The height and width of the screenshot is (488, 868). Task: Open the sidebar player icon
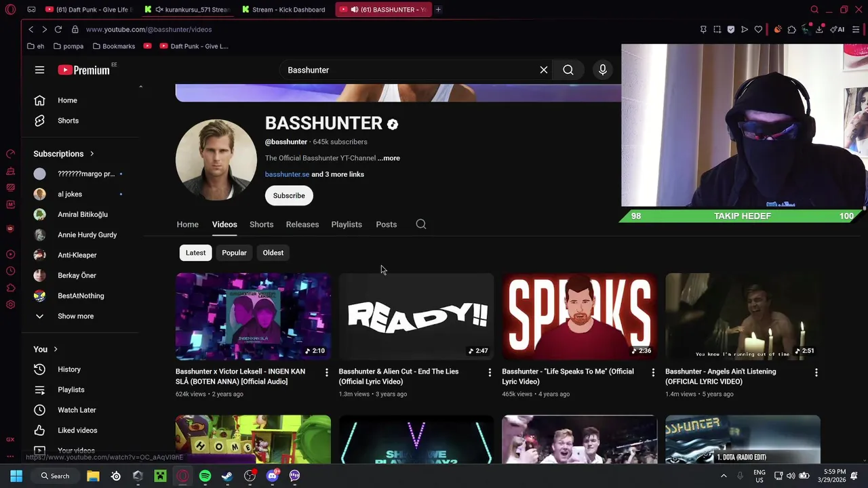10,255
